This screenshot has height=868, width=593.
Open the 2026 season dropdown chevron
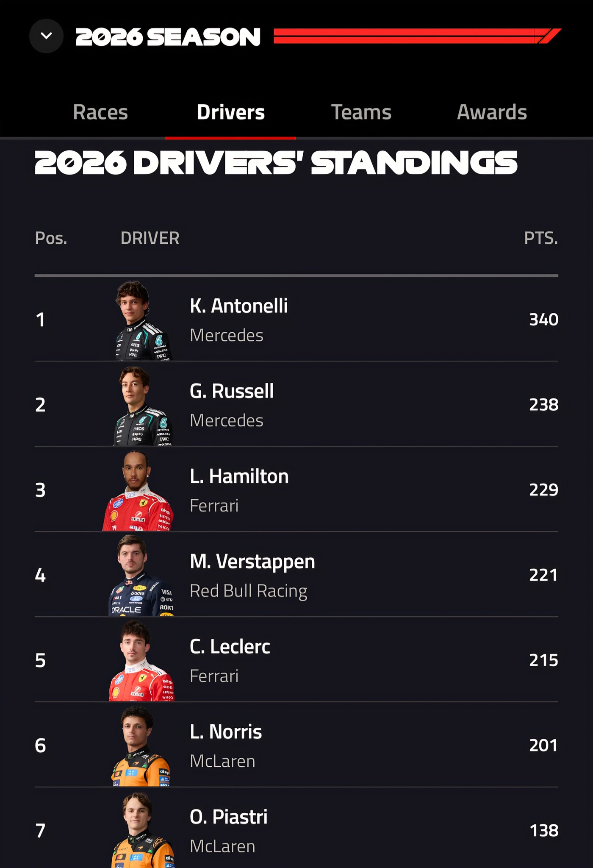click(x=46, y=36)
